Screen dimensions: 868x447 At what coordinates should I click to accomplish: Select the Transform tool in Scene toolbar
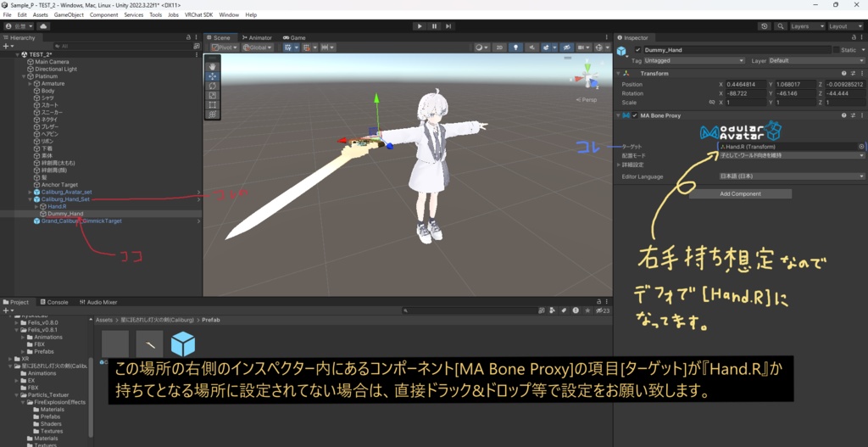click(x=212, y=115)
